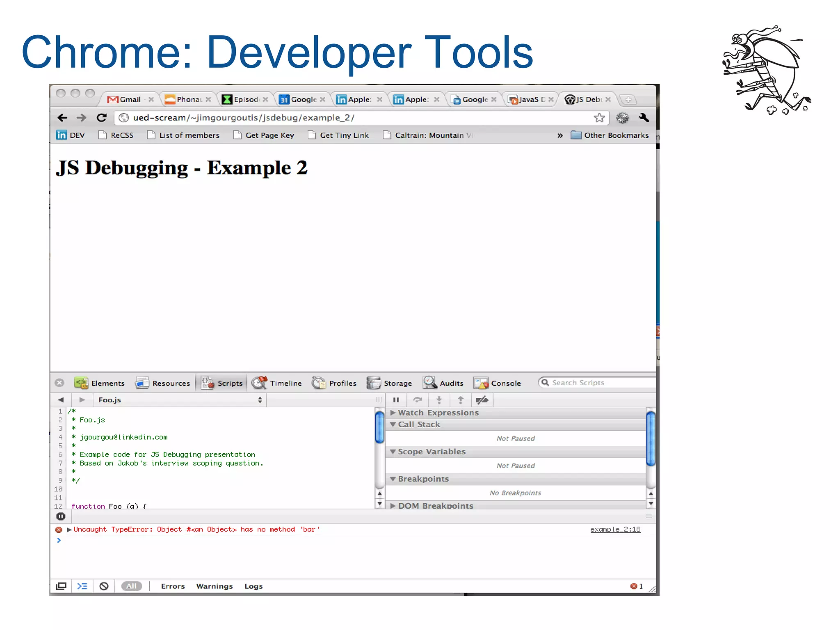Open the Chrome wrench menu
The height and width of the screenshot is (630, 840).
pos(644,118)
